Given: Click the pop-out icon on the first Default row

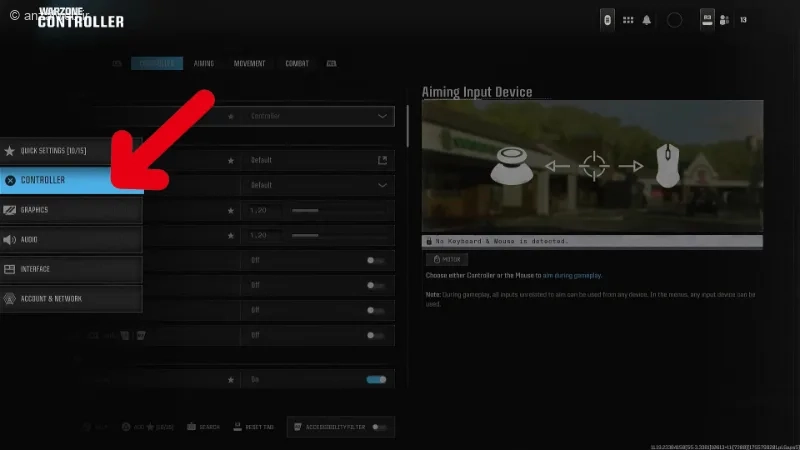Looking at the screenshot, I should [382, 160].
